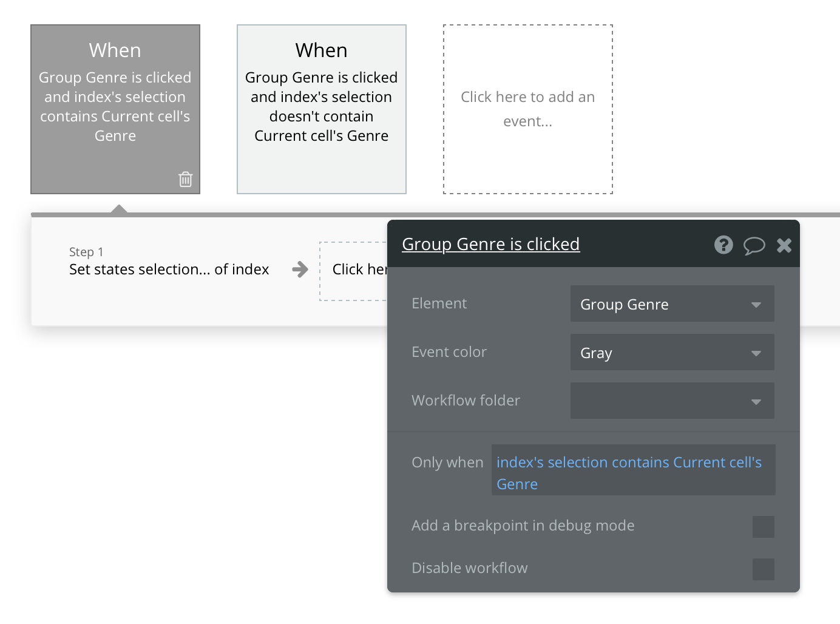Edit the Only when condition expression
Screen dimensions: 840x624
coord(633,470)
